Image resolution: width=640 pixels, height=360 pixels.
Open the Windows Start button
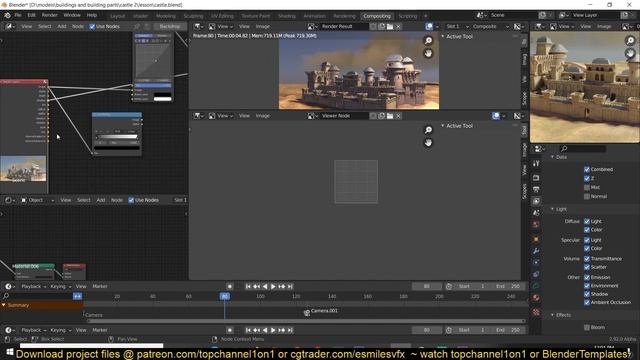pyautogui.click(x=10, y=351)
